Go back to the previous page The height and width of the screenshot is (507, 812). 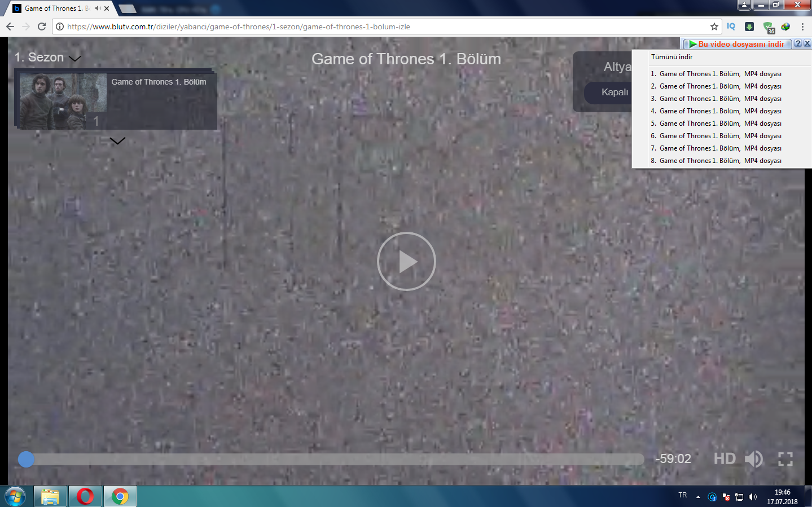click(10, 27)
